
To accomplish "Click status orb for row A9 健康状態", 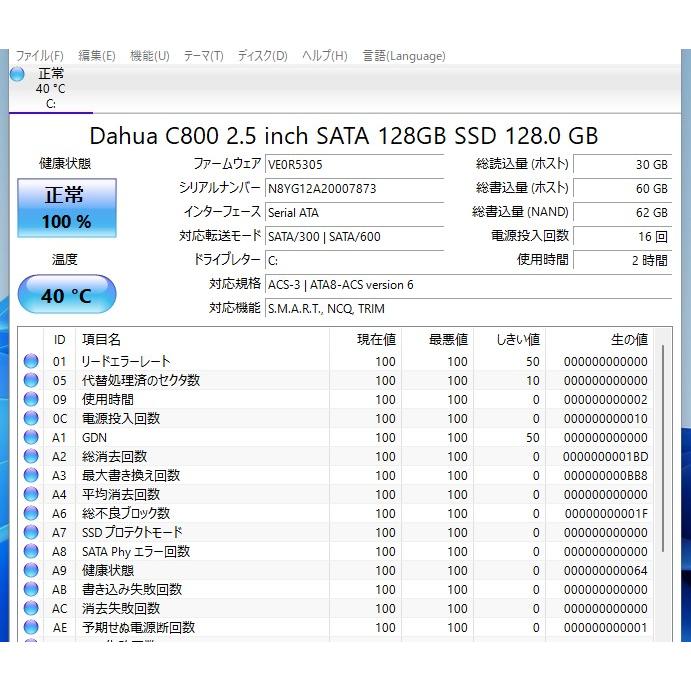I will point(31,570).
